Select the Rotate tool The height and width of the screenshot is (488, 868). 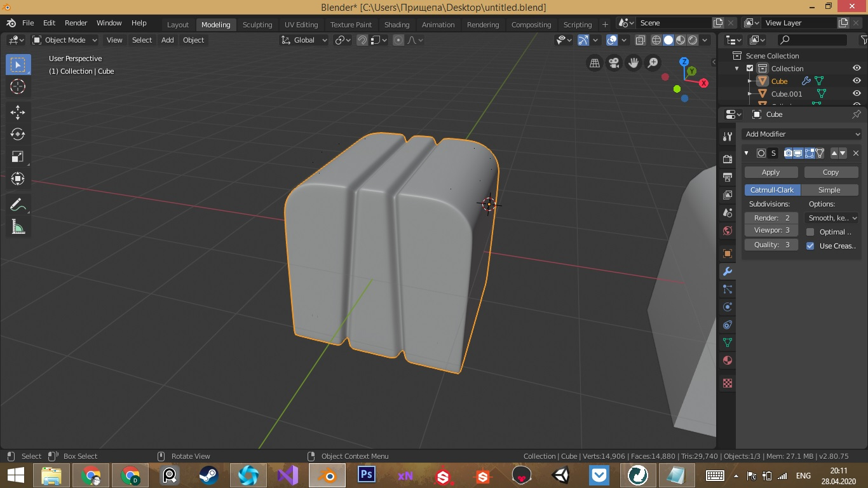coord(18,134)
